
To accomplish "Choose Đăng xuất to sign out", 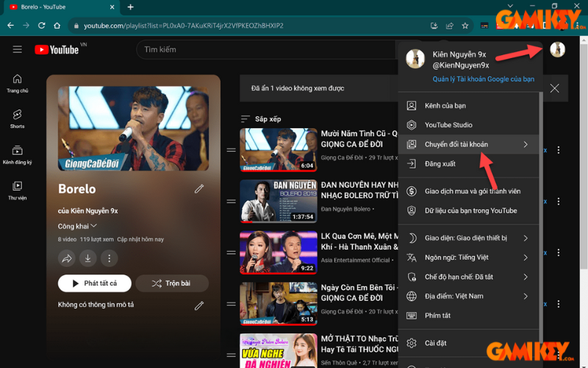I will tap(468, 164).
